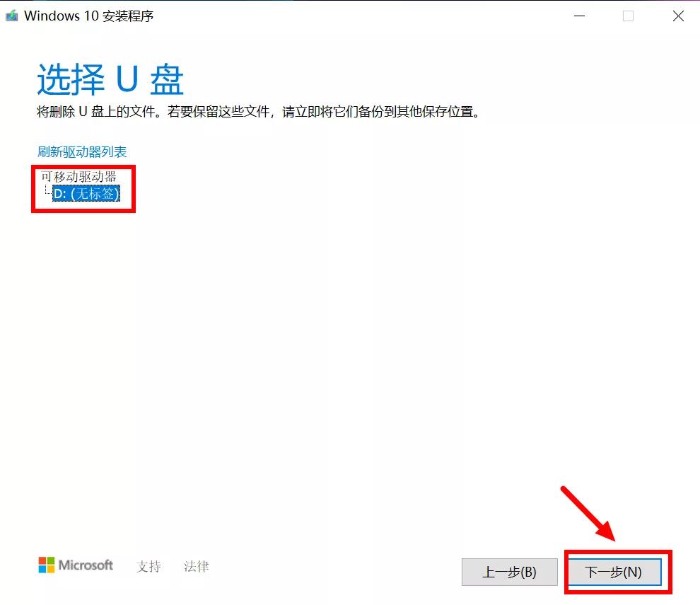
Task: Select the 可移动驱动器 tree node
Action: [78, 176]
